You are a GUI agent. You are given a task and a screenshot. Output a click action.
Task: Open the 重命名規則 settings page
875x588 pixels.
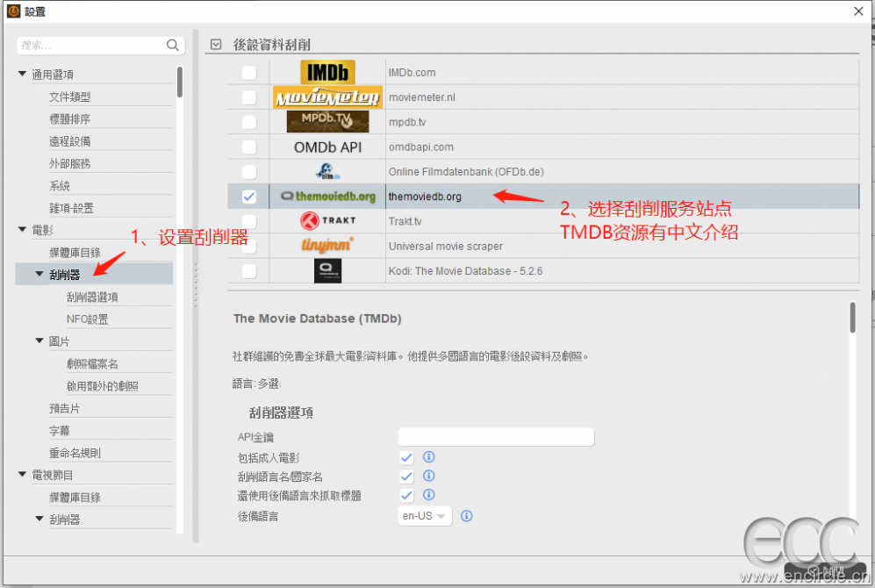(75, 453)
